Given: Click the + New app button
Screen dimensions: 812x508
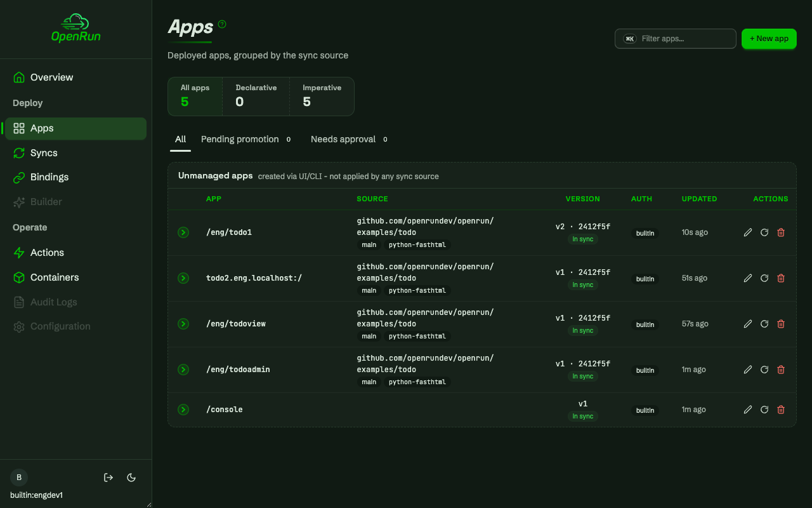Looking at the screenshot, I should click(x=769, y=39).
